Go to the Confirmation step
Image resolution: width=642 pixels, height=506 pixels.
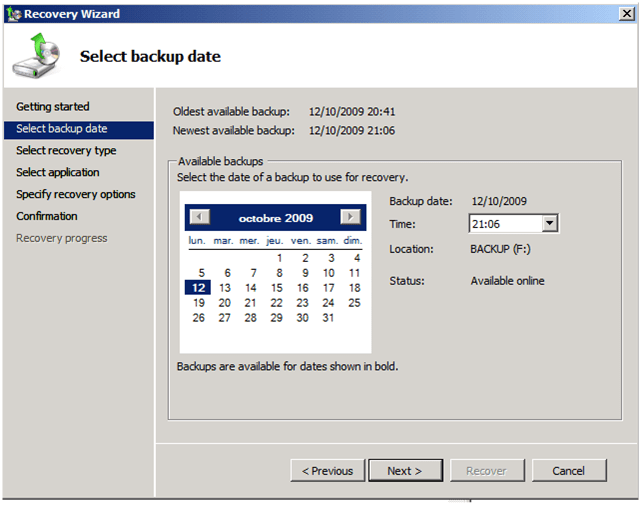[x=47, y=217]
